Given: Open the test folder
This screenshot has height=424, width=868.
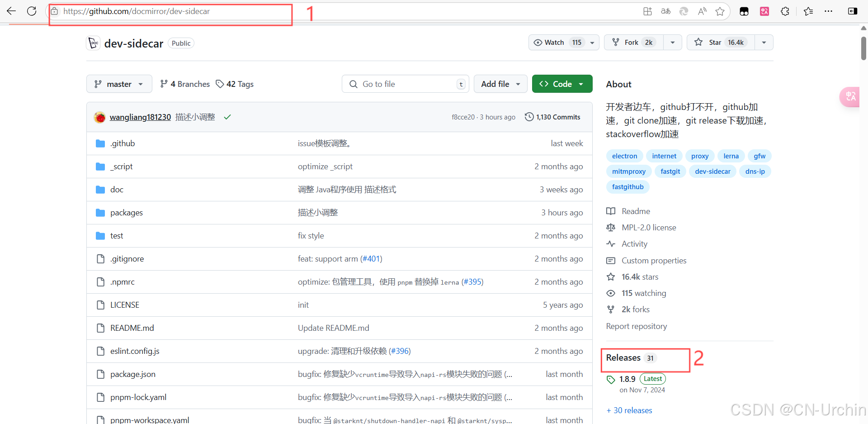Looking at the screenshot, I should tap(117, 236).
